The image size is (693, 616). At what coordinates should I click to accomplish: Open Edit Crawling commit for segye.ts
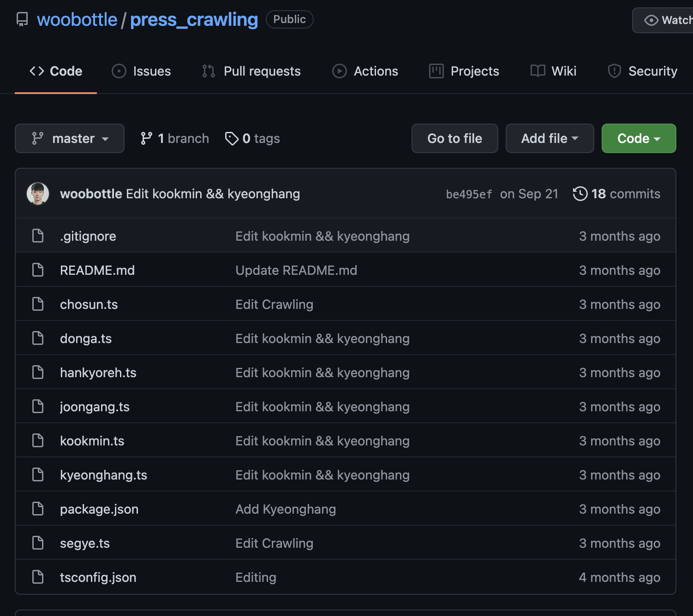274,543
